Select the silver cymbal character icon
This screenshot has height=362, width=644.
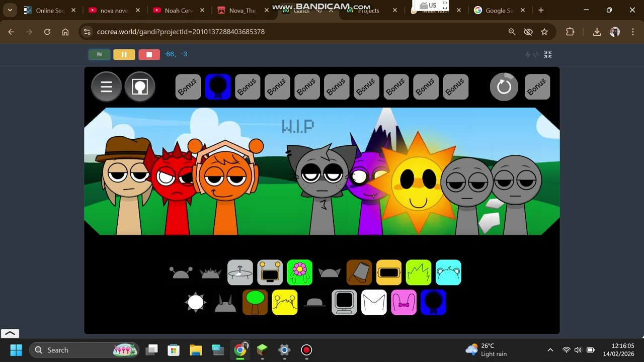tap(240, 273)
